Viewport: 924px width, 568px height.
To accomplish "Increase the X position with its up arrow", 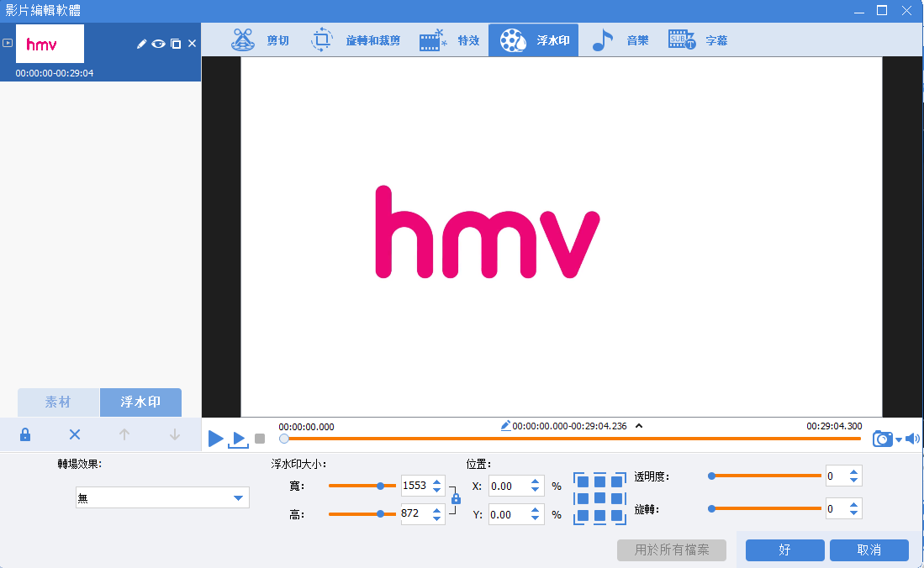I will click(535, 481).
